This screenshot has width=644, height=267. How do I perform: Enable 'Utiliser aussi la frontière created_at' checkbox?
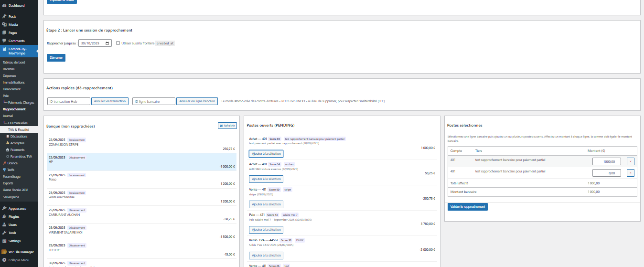(x=118, y=43)
